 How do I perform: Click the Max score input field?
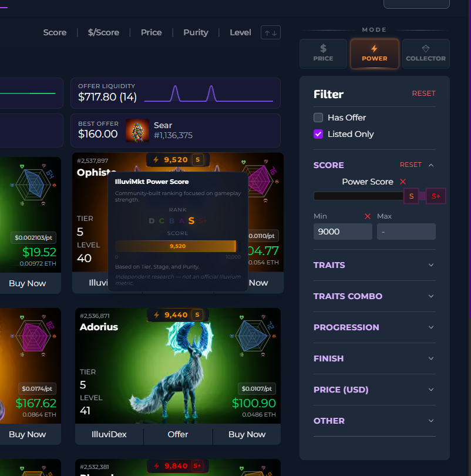point(406,232)
